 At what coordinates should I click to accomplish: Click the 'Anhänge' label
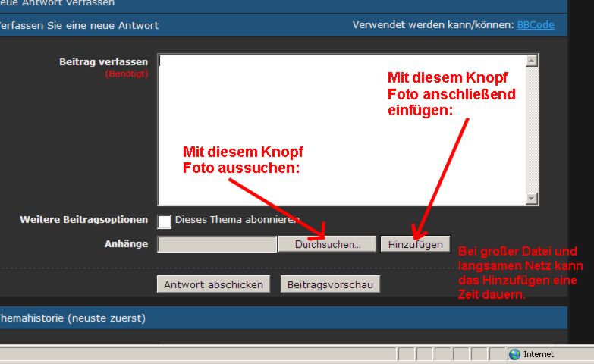(x=126, y=244)
